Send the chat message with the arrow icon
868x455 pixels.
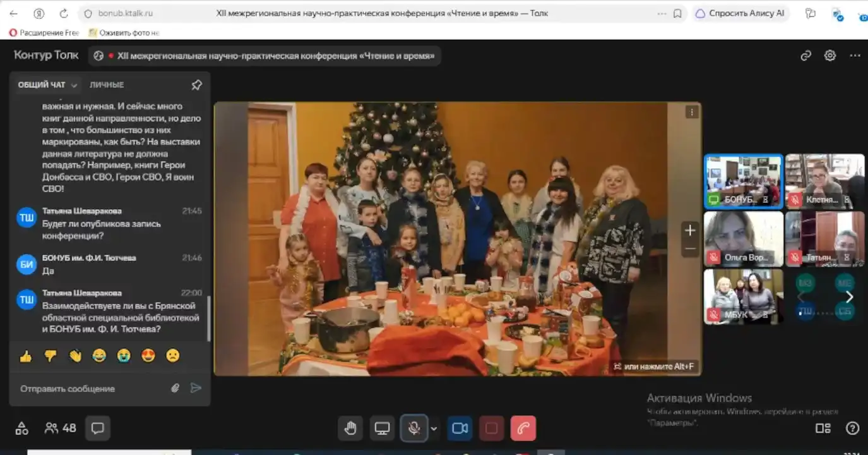[x=196, y=388]
